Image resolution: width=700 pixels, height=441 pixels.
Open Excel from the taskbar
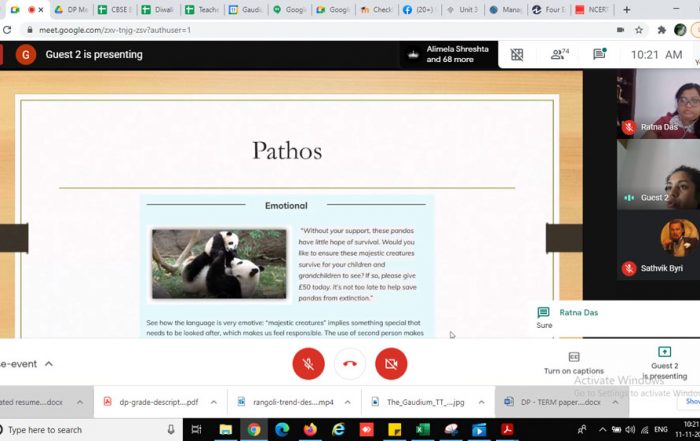pyautogui.click(x=422, y=430)
